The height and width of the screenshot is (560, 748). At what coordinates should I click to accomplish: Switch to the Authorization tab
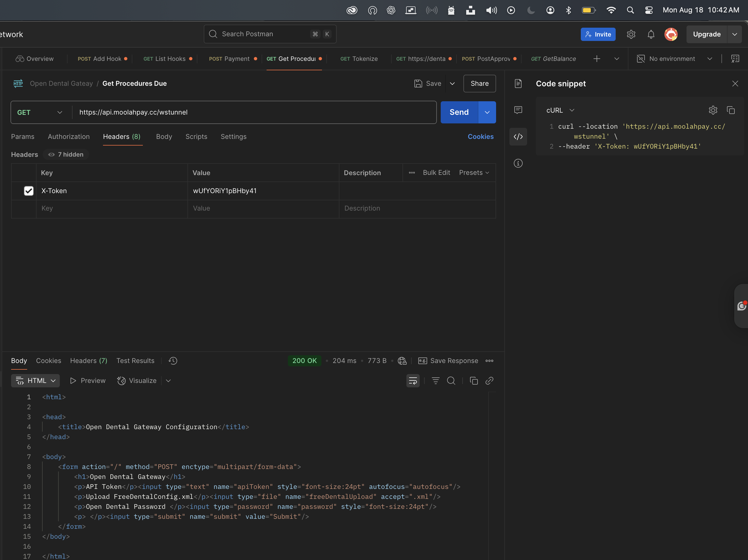69,136
